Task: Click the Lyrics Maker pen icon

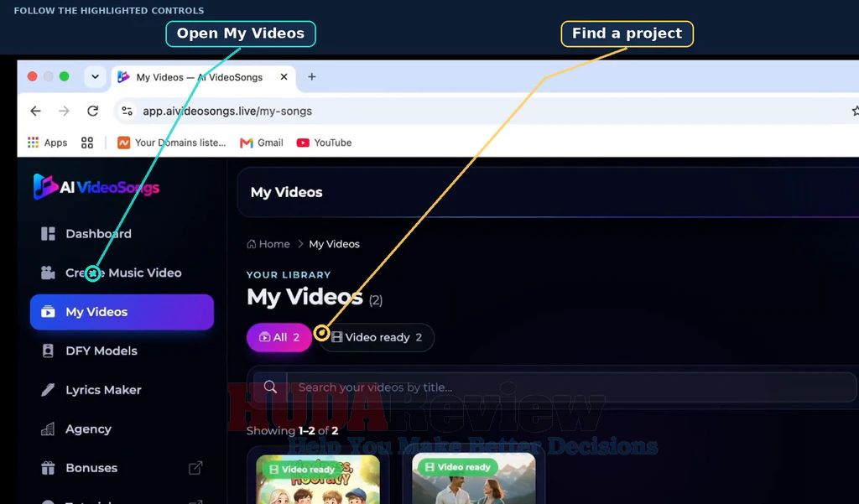Action: 48,390
